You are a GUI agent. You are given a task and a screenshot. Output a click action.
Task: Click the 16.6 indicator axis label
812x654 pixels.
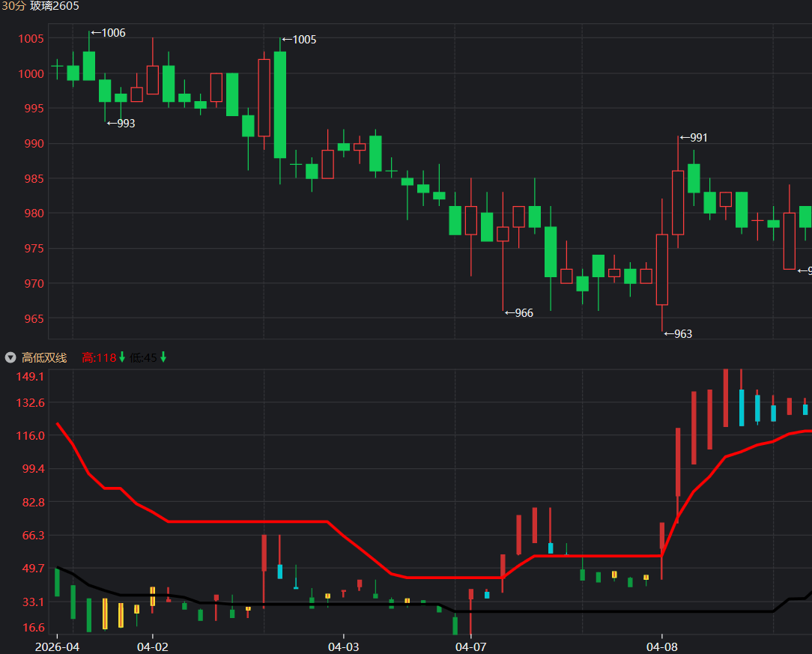[x=33, y=628]
